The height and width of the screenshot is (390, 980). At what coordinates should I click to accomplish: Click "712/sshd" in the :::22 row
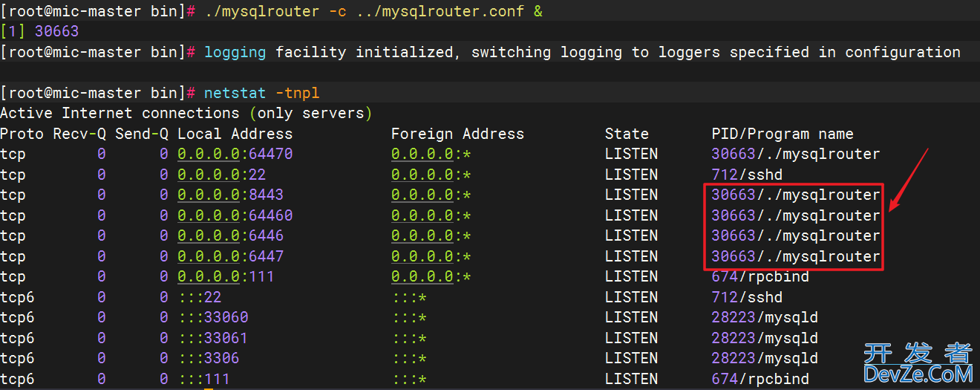(747, 297)
